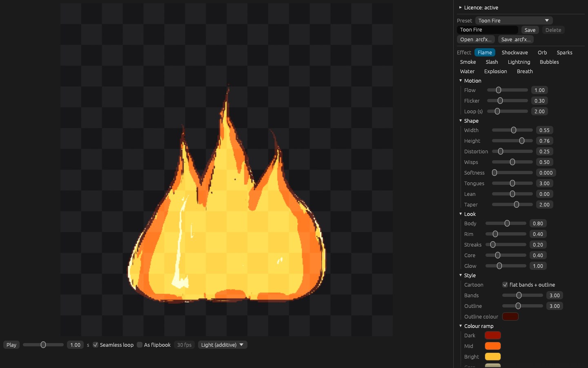
Task: Click the Delete preset button
Action: (553, 30)
